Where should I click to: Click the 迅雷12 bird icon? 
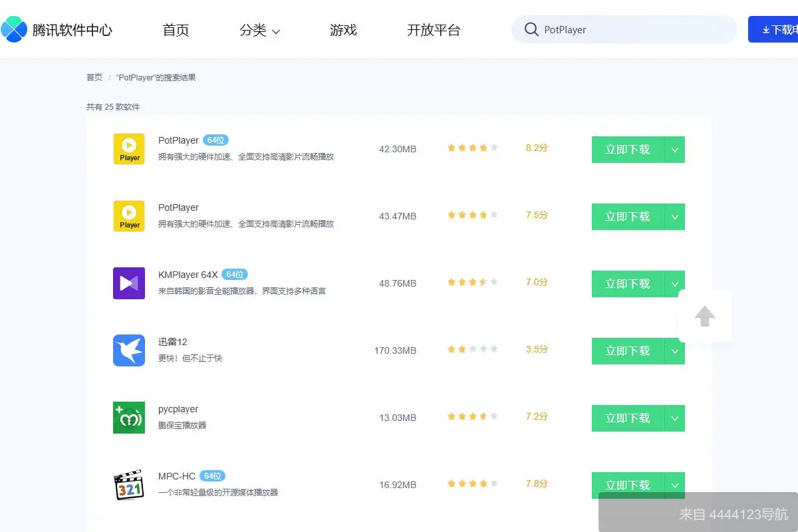point(128,350)
